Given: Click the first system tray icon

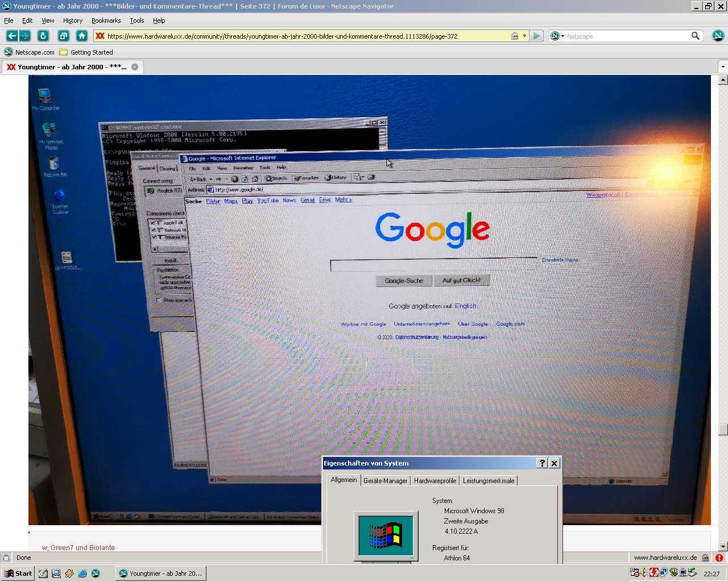Looking at the screenshot, I should tap(635, 573).
